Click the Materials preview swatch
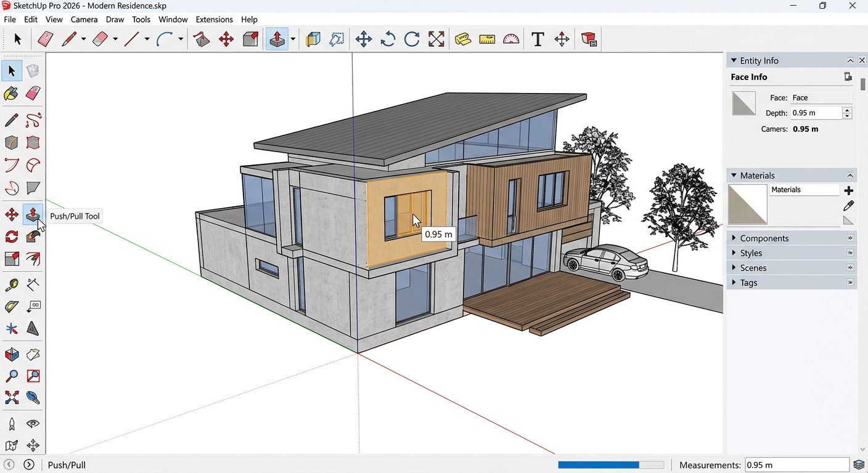868x473 pixels. click(748, 204)
